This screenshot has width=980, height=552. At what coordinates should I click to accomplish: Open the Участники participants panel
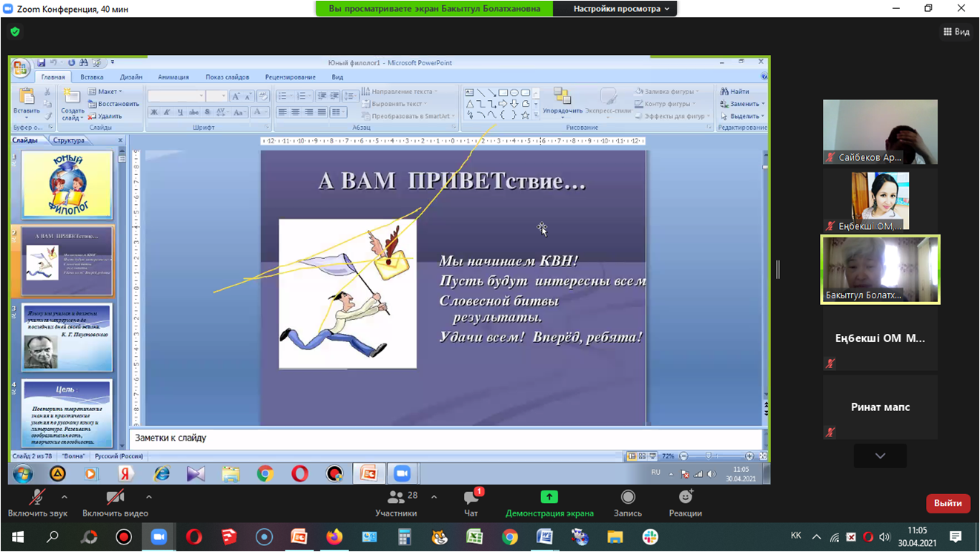397,503
